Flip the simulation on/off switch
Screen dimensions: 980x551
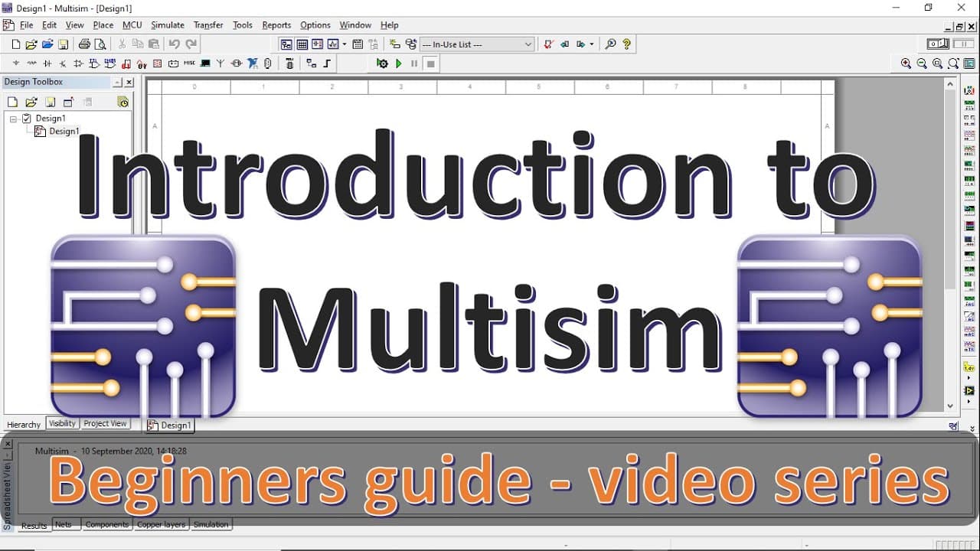tap(937, 44)
